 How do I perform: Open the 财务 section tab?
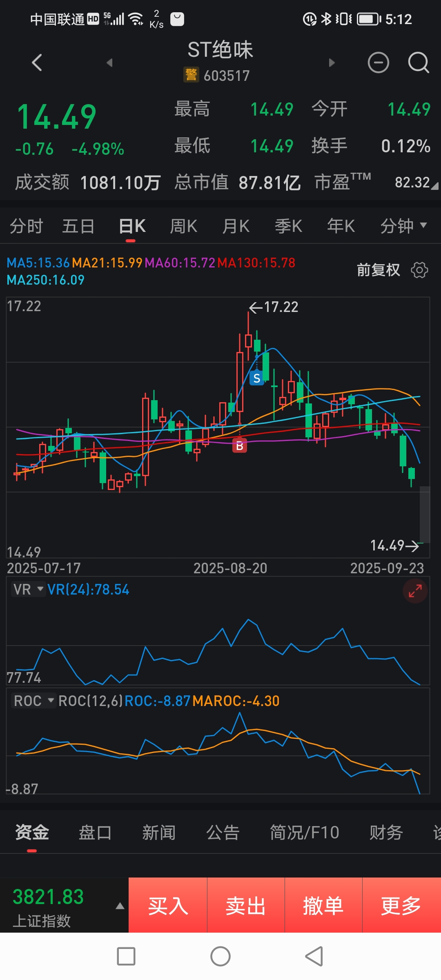[386, 832]
